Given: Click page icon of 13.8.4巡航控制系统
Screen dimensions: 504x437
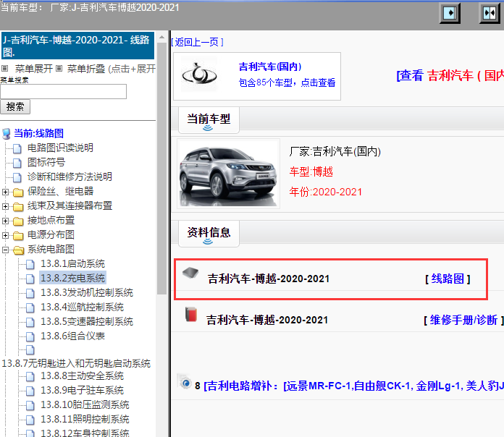Looking at the screenshot, I should [30, 307].
